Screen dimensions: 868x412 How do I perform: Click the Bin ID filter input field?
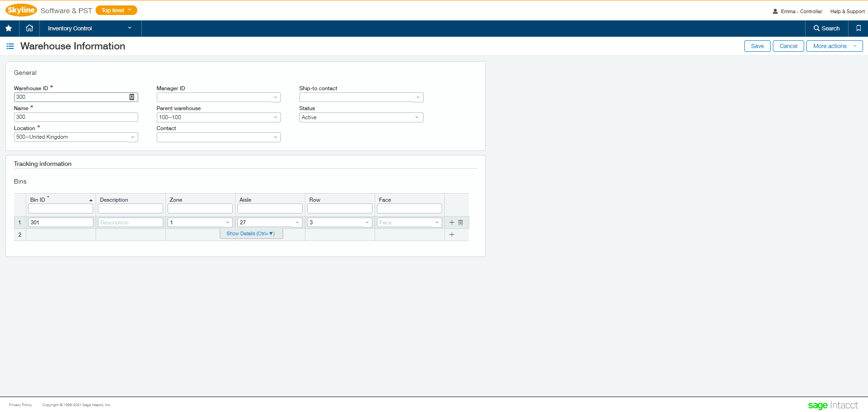click(60, 208)
